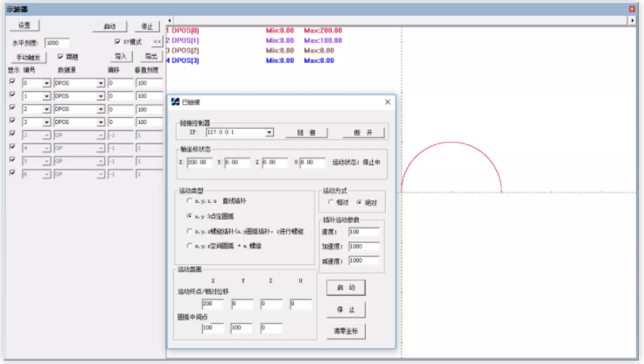Open the 编号 dropdown in row 1
This screenshot has width=644, height=364.
click(x=46, y=96)
